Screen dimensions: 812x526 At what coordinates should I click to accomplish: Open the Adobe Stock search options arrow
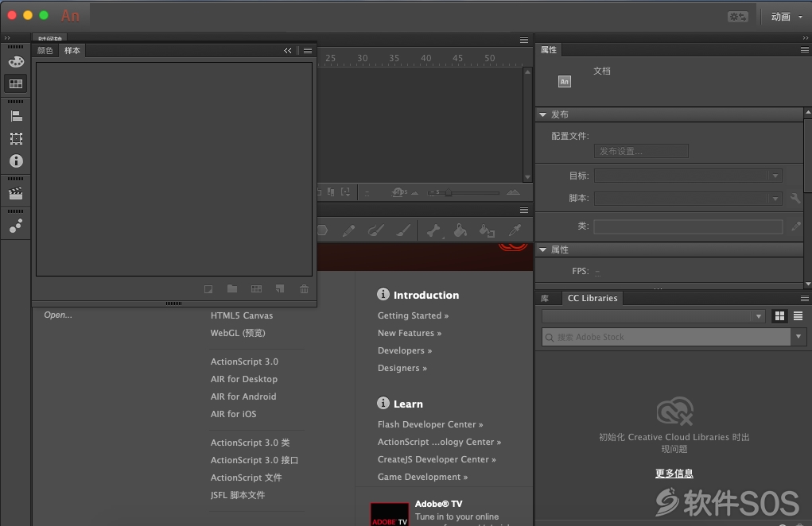click(798, 337)
